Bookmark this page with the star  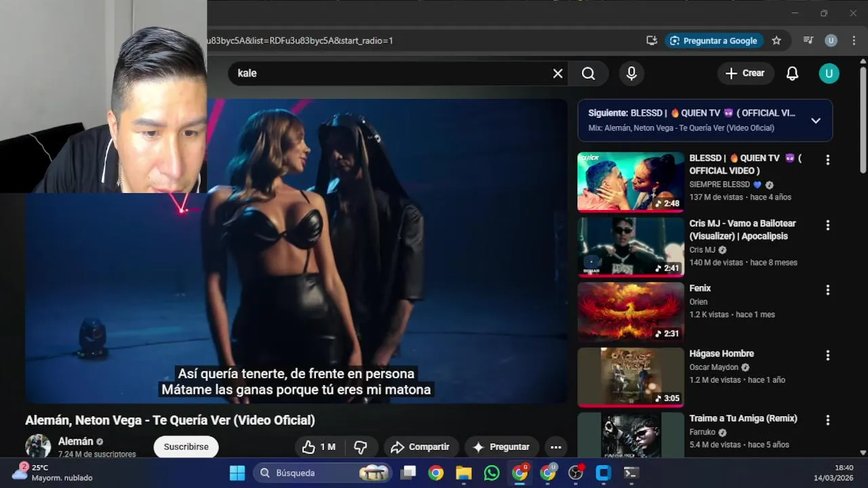tap(776, 41)
